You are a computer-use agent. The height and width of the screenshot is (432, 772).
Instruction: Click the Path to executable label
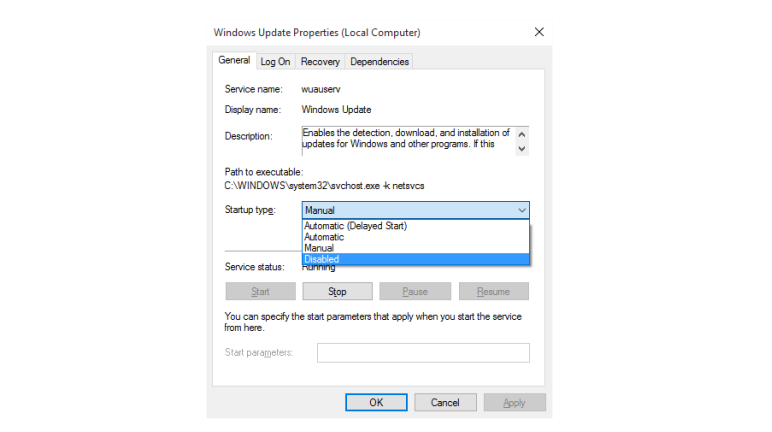click(264, 172)
